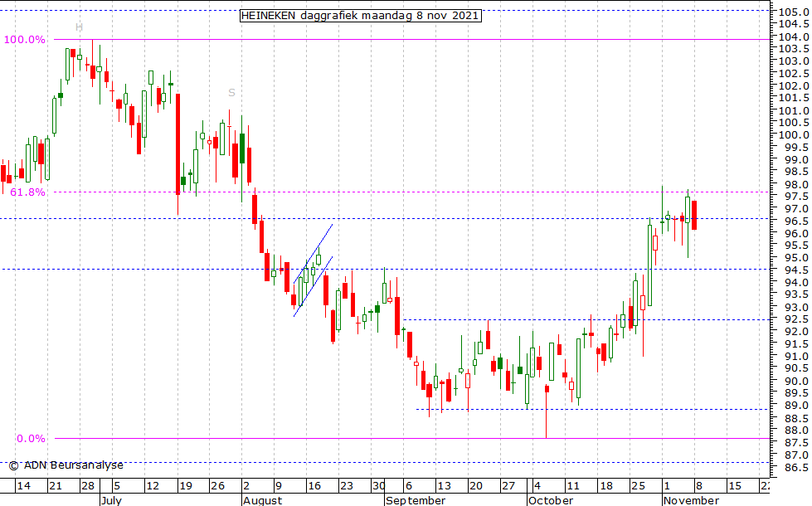Screen dimensions: 812x506
Task: Select the 0.0% Fibonacci level label
Action: (31, 439)
